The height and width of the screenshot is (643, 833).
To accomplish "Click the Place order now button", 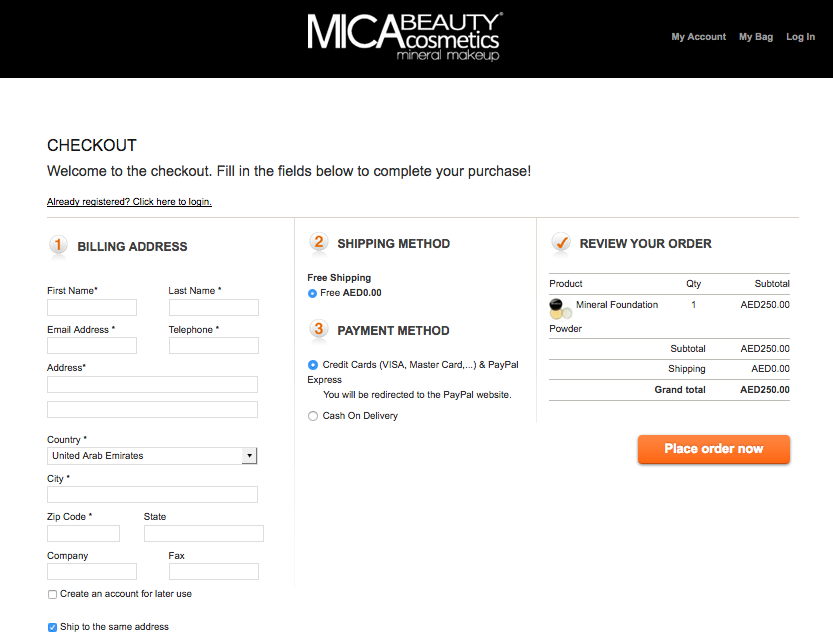I will click(714, 449).
